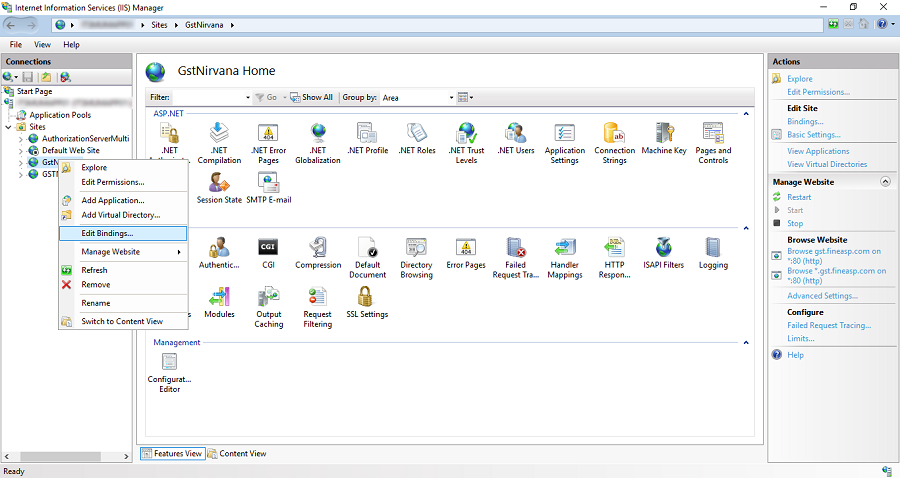Open the Help menu
Viewport: 900px width, 478px height.
[x=71, y=45]
